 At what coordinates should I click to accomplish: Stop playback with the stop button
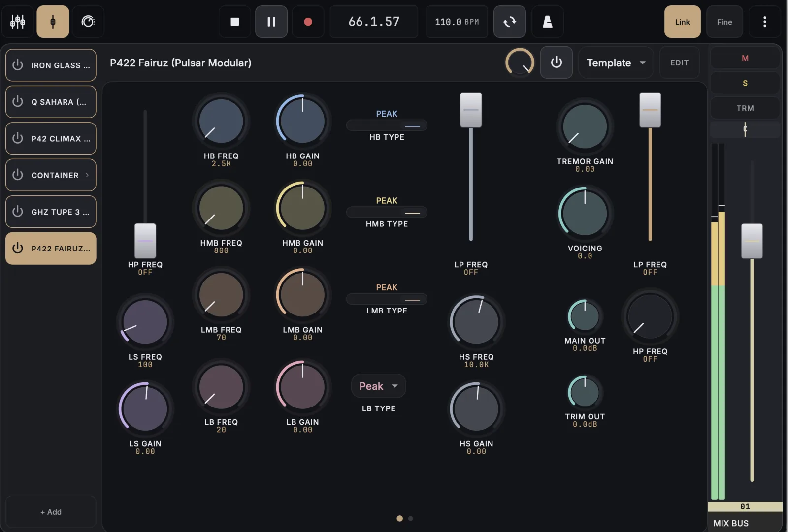pos(235,22)
